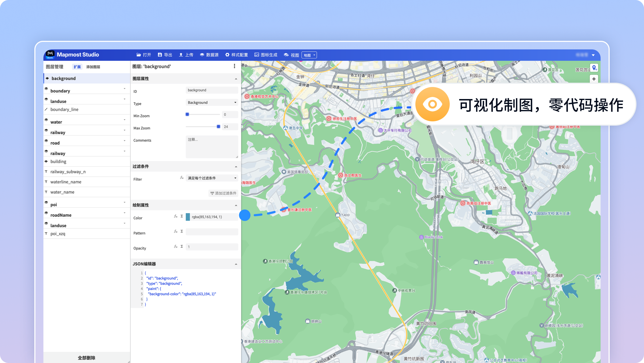Click the 全部删除 button
The height and width of the screenshot is (363, 644).
point(86,358)
